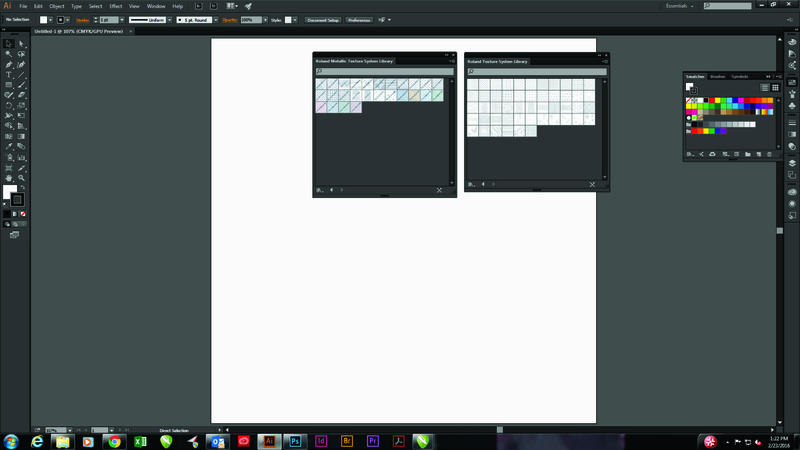The width and height of the screenshot is (800, 450).
Task: Click the Roland Metallic library search field
Action: point(384,71)
